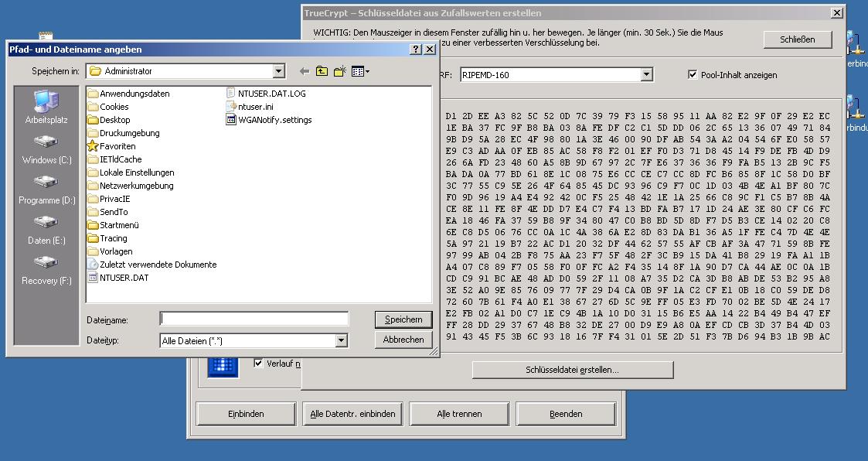
Task: Select the Anwendungsdaten folder icon
Action: (x=93, y=94)
